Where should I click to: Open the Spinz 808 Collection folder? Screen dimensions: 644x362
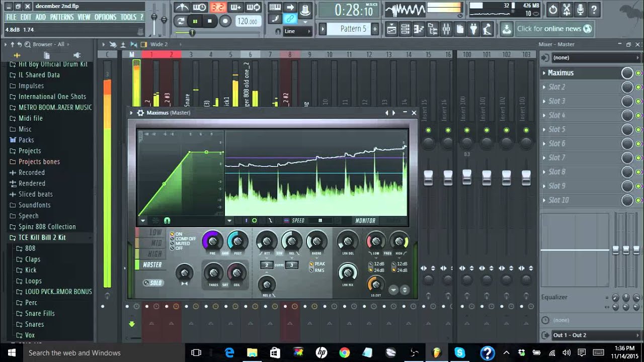pyautogui.click(x=47, y=227)
